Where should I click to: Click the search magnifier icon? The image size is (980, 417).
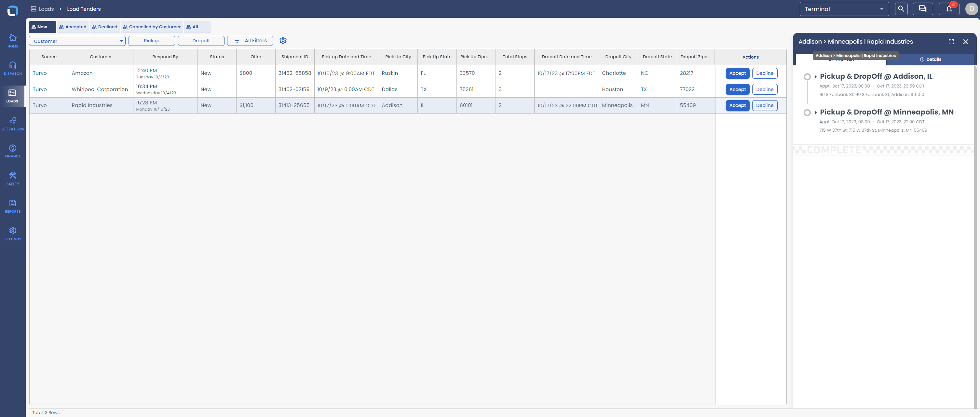(x=901, y=9)
